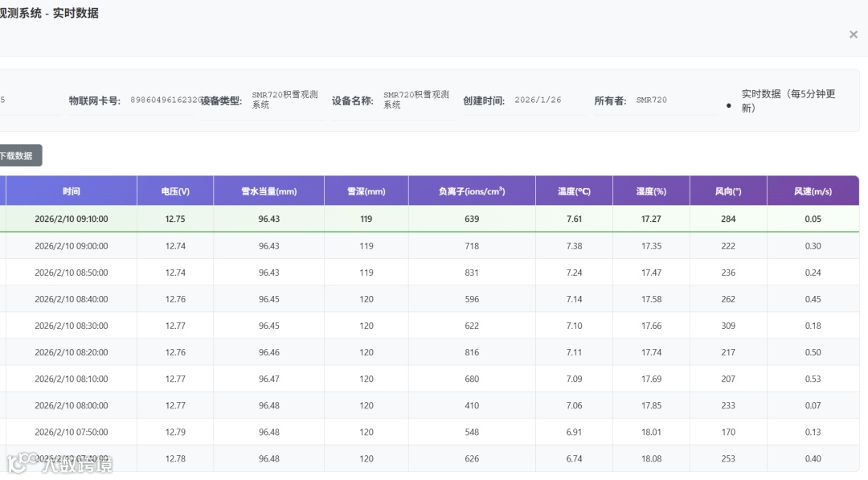Click negative ion value 596

(472, 299)
